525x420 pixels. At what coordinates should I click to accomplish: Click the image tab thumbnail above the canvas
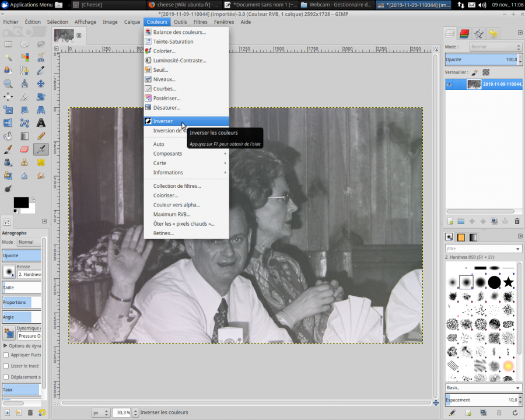[x=64, y=36]
